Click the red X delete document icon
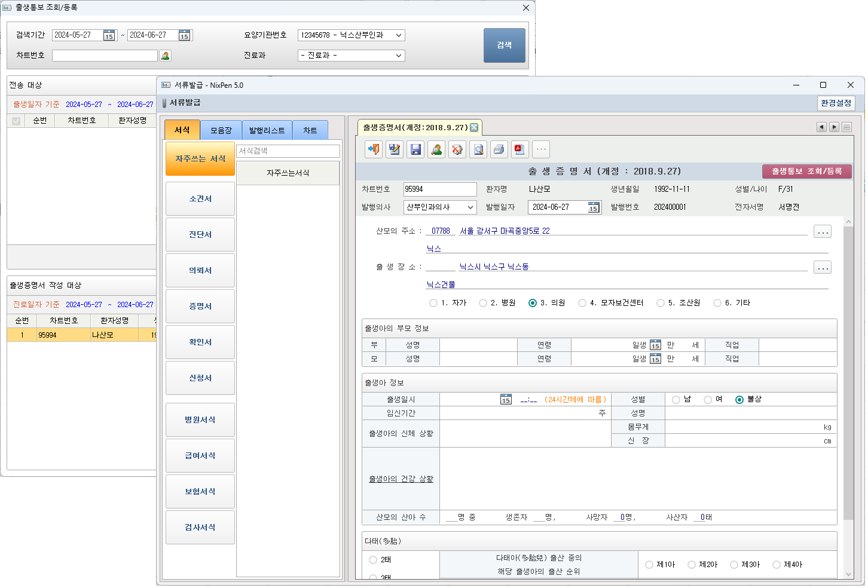Image resolution: width=868 pixels, height=588 pixels. 457,149
